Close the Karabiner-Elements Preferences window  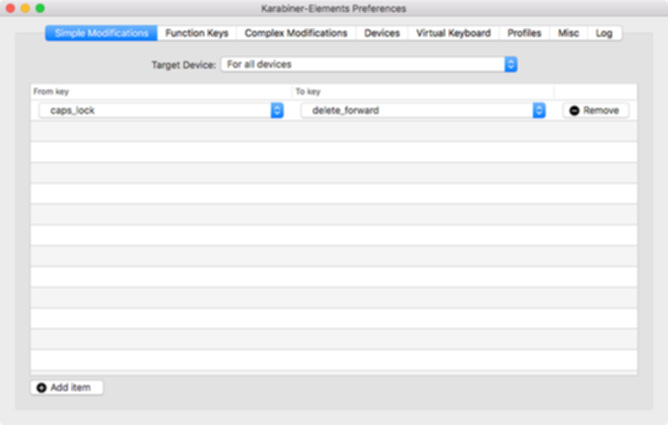[x=10, y=8]
